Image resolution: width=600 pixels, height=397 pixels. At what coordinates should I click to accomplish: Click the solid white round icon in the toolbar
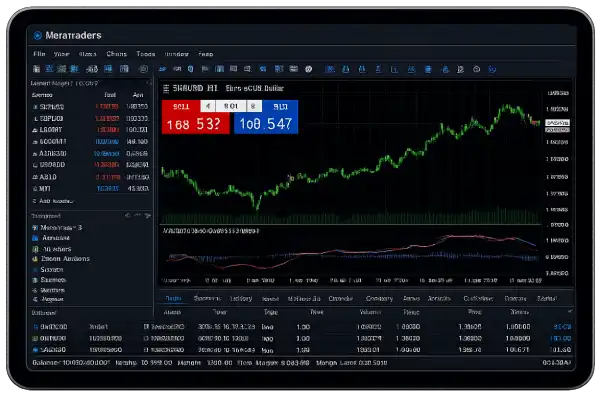(308, 69)
